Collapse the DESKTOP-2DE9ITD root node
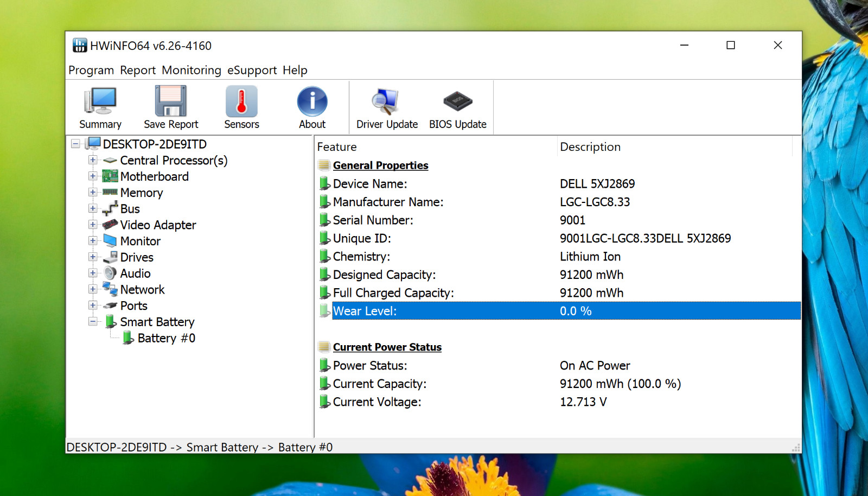This screenshot has height=496, width=868. [76, 144]
